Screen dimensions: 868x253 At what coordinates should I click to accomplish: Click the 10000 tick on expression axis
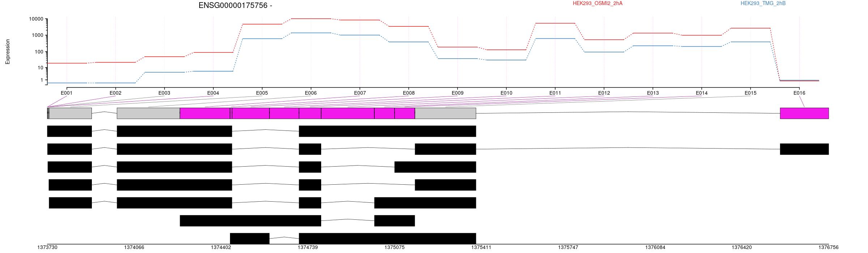(36, 19)
